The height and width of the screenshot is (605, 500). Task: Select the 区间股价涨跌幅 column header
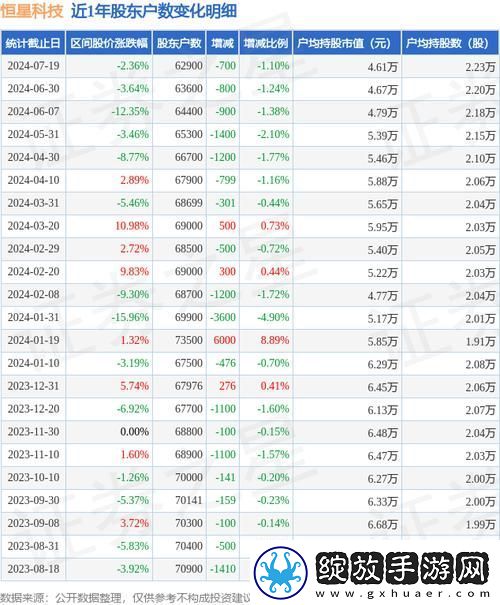click(x=109, y=43)
